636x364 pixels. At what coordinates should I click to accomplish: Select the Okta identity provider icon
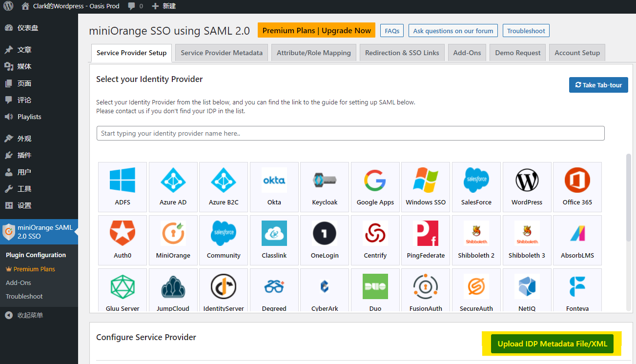click(274, 181)
